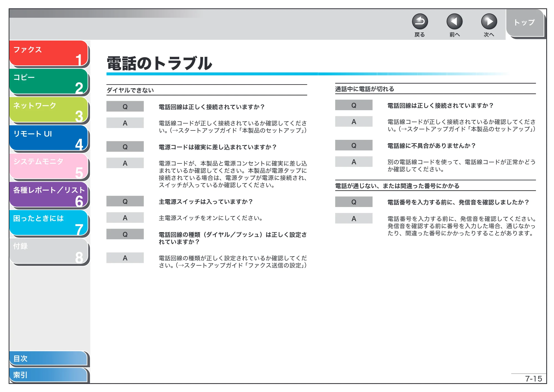Open chapter 8 付録 tab
This screenshot has width=554, height=392.
click(x=48, y=251)
